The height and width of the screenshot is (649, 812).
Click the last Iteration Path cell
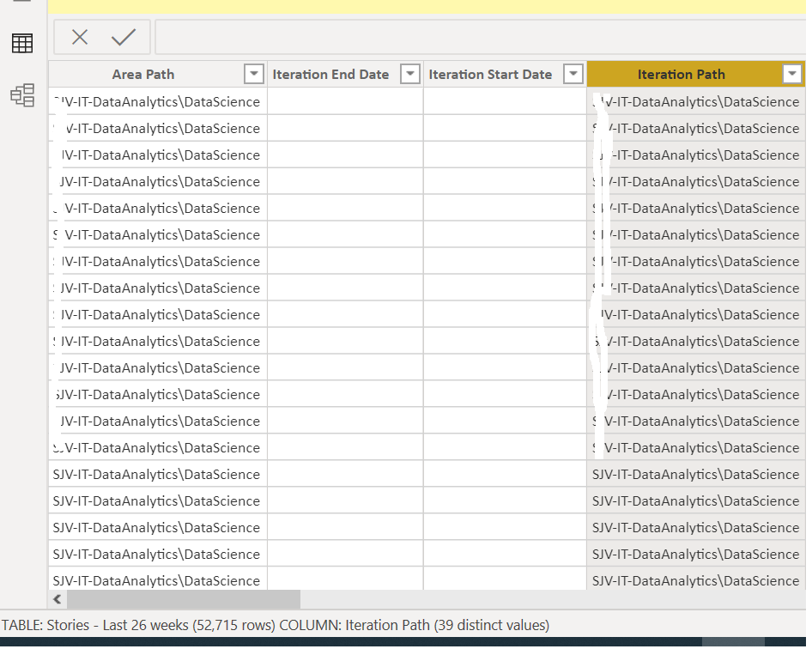[x=695, y=580]
